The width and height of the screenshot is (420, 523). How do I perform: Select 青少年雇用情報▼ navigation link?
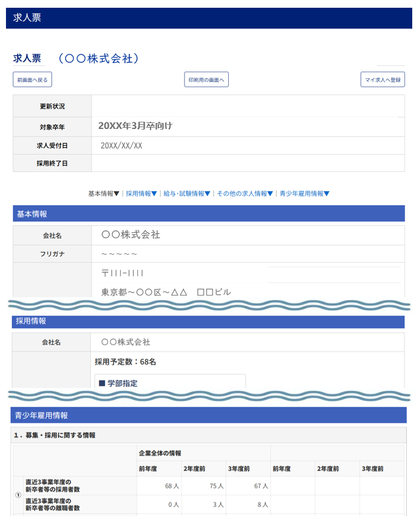tap(304, 193)
